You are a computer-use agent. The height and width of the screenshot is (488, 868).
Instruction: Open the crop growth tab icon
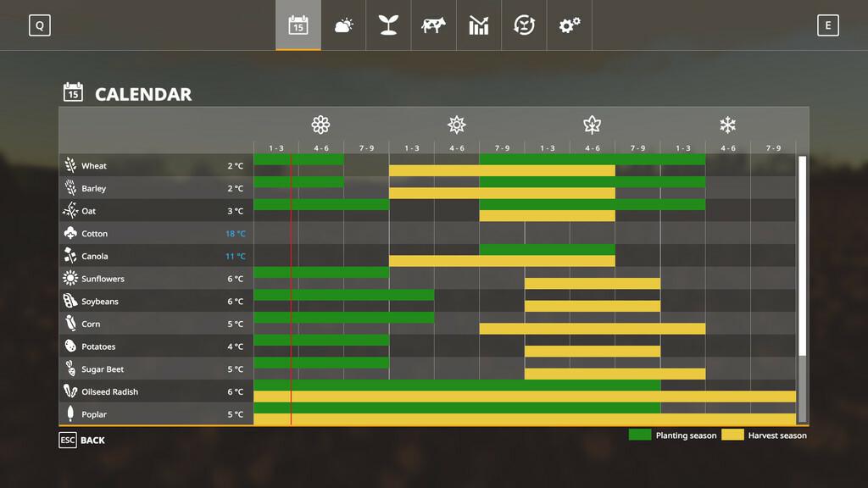[388, 25]
